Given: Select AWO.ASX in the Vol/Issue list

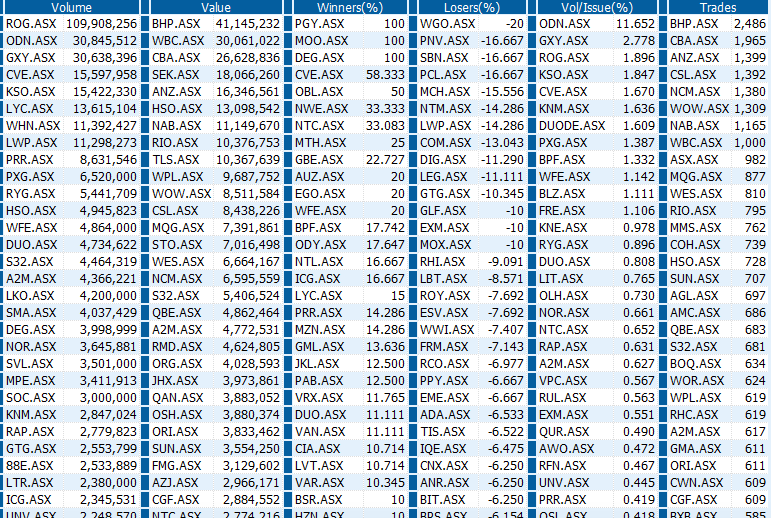Looking at the screenshot, I should click(566, 449).
